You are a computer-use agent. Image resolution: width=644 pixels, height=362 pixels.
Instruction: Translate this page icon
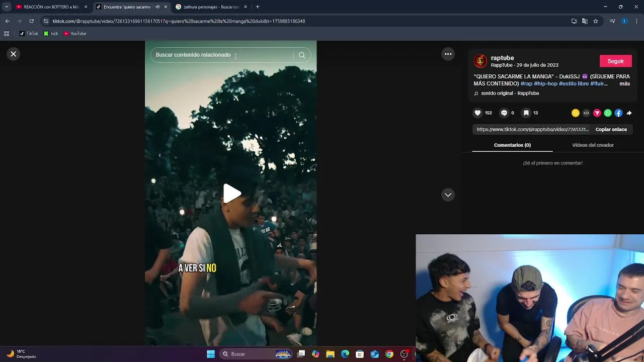click(585, 21)
